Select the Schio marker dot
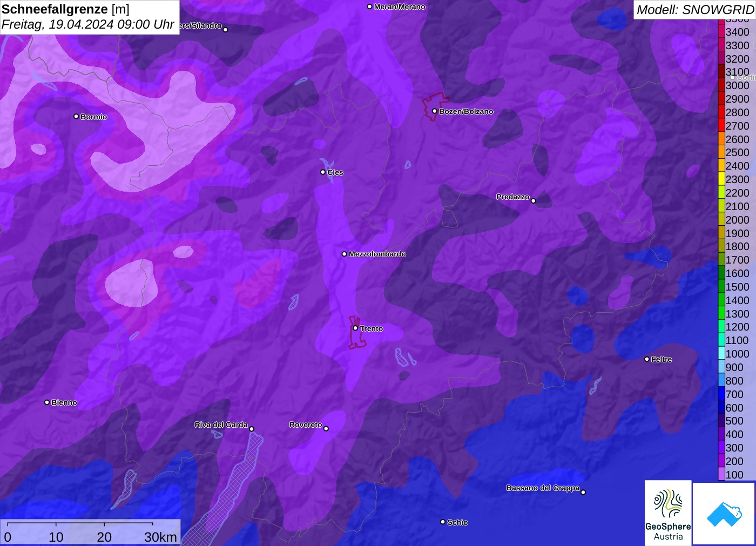 [x=443, y=522]
